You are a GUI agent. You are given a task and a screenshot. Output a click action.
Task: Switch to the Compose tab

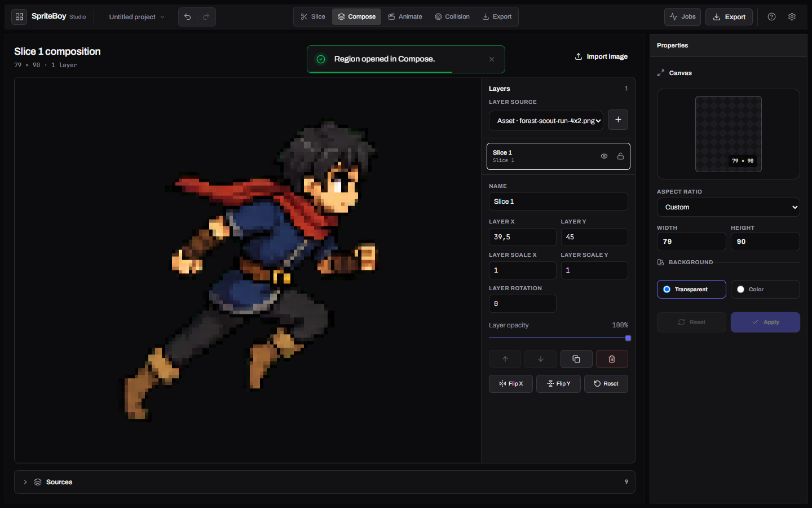pyautogui.click(x=356, y=17)
